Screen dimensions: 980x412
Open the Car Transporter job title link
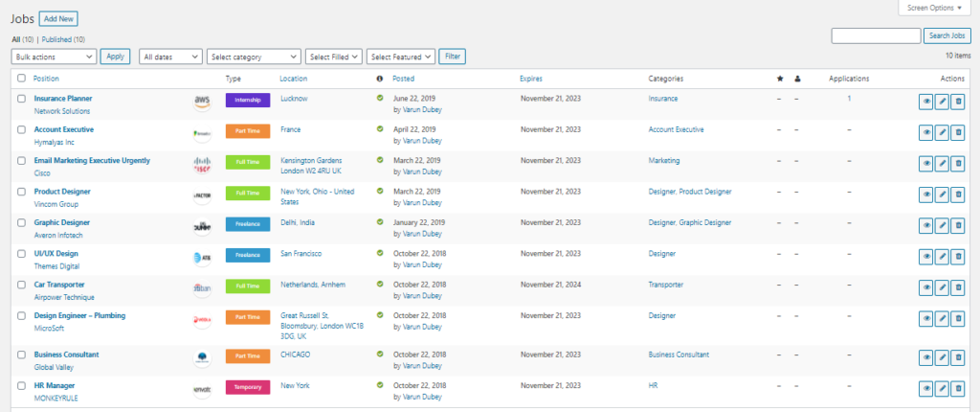pyautogui.click(x=59, y=285)
